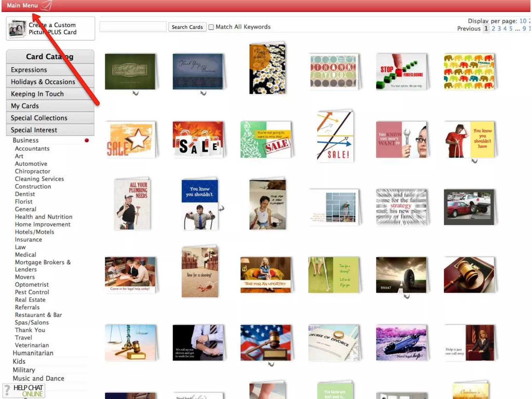
Task: Open the Main Menu
Action: coord(22,5)
